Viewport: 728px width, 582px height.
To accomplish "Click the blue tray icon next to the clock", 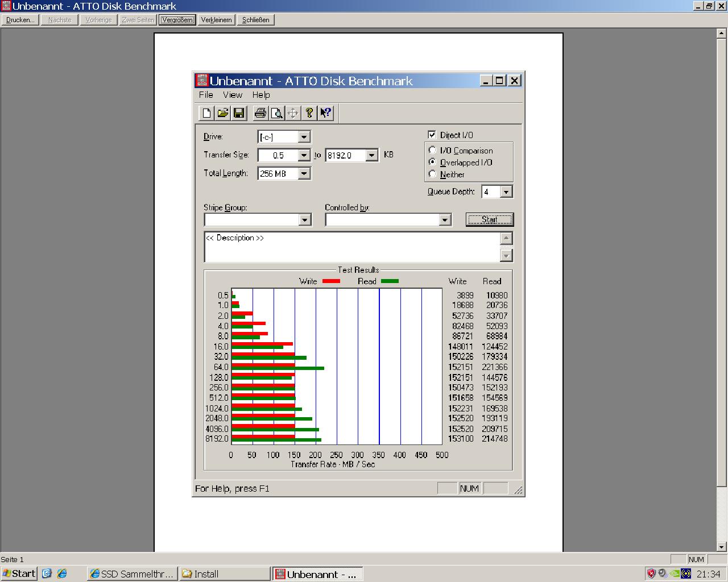I will click(x=686, y=573).
